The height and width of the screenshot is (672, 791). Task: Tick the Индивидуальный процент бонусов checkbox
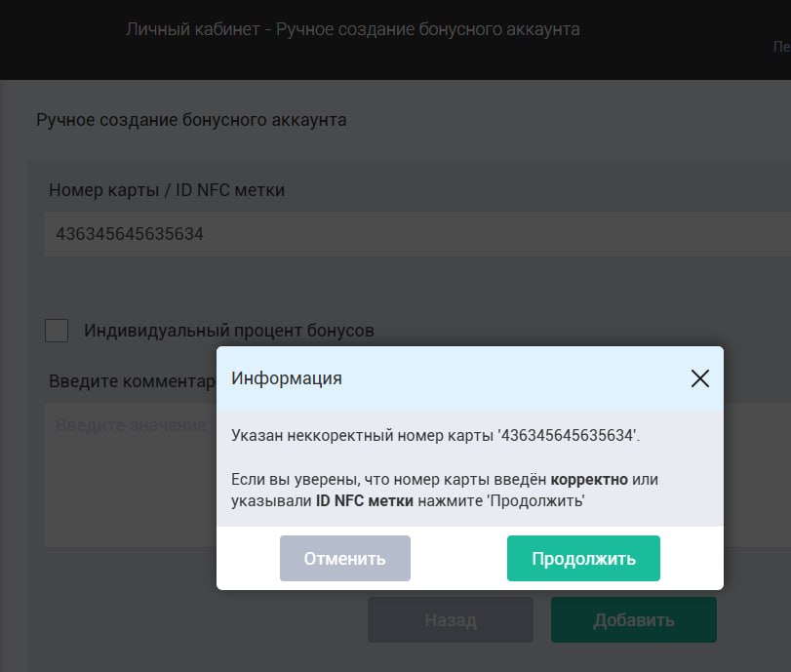(x=57, y=331)
